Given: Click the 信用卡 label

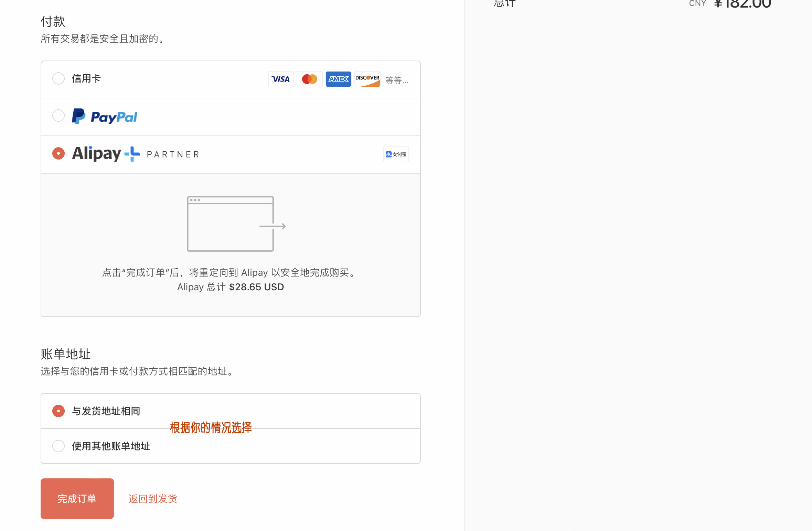Looking at the screenshot, I should (86, 79).
